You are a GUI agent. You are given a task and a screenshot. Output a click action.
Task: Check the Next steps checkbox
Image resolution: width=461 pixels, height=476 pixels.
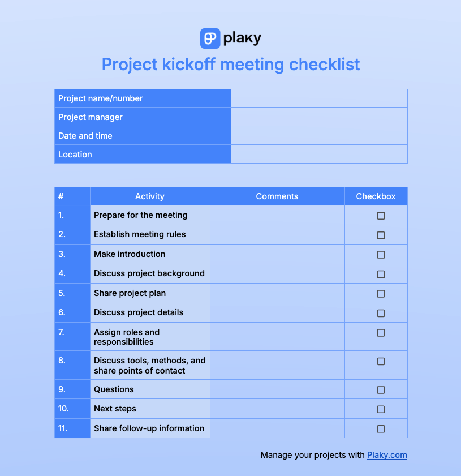[381, 409]
